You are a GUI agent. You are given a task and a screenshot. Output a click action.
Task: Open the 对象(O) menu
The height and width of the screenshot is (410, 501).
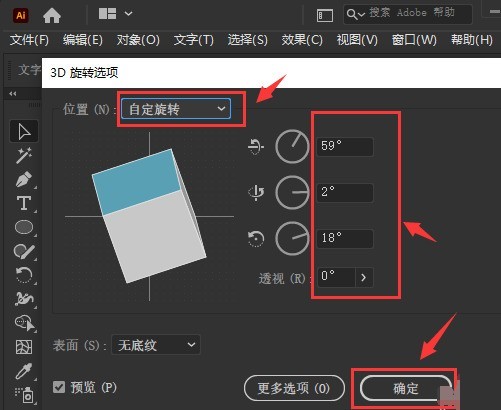pyautogui.click(x=138, y=40)
